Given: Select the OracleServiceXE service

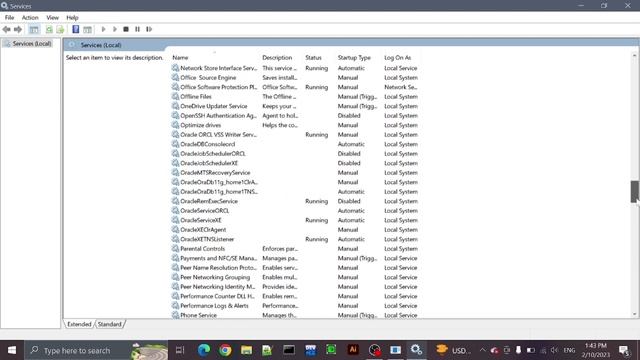Looking at the screenshot, I should coord(296,220).
